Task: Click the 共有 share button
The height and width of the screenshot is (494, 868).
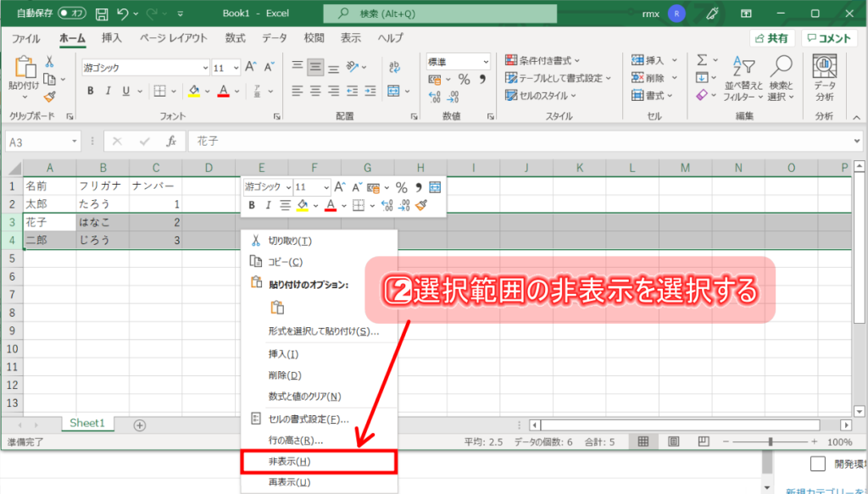Action: click(771, 38)
